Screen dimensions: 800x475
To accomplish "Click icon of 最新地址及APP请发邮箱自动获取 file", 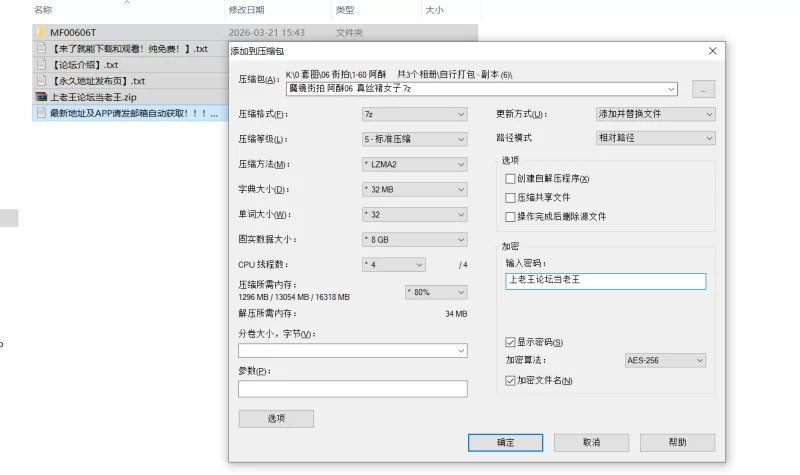I will pyautogui.click(x=41, y=113).
